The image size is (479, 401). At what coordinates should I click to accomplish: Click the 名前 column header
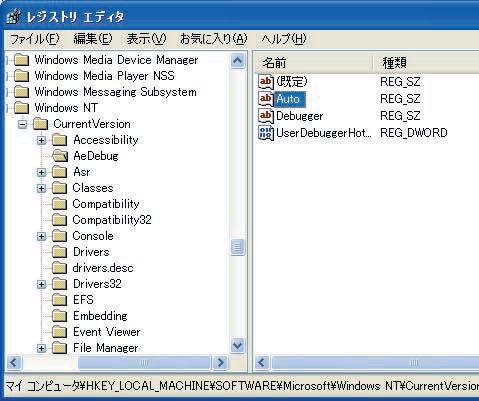pyautogui.click(x=314, y=63)
